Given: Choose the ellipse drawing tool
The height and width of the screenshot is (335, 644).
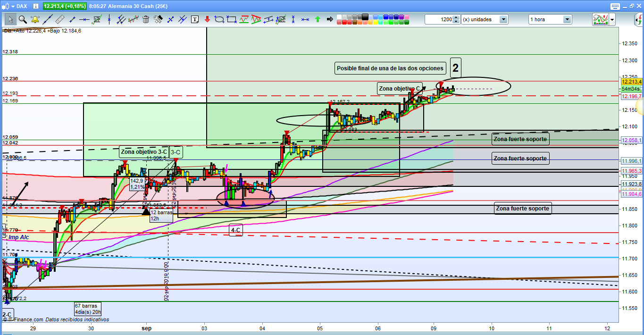Looking at the screenshot, I should (x=219, y=19).
